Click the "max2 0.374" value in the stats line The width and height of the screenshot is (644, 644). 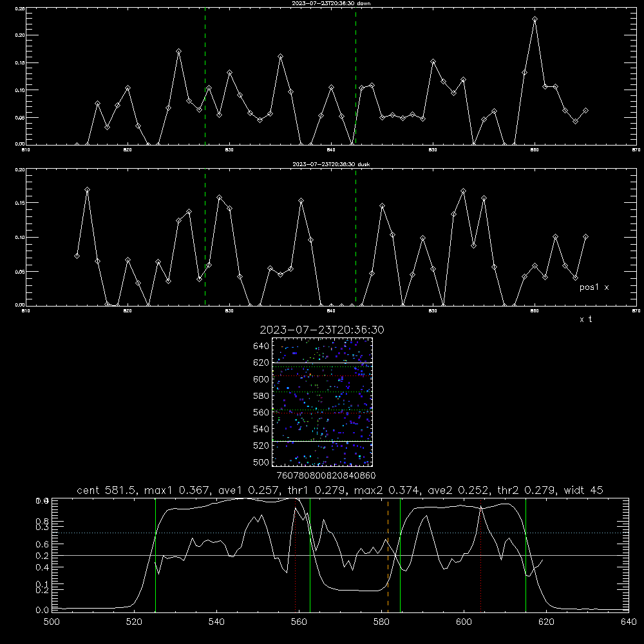pos(387,490)
